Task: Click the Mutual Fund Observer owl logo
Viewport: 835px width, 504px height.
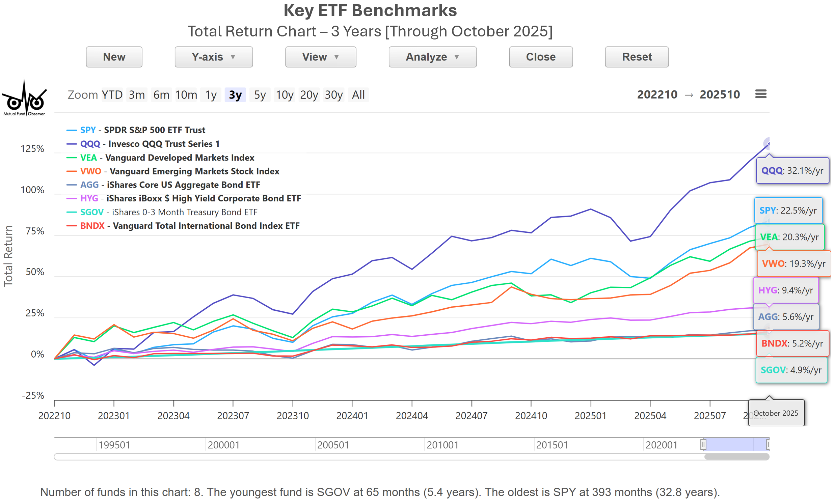Action: [24, 99]
